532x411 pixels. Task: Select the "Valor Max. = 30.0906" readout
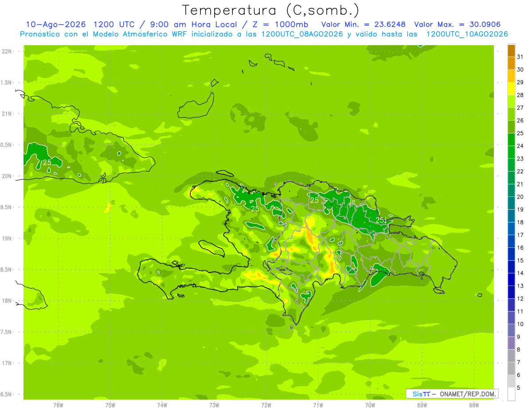457,24
